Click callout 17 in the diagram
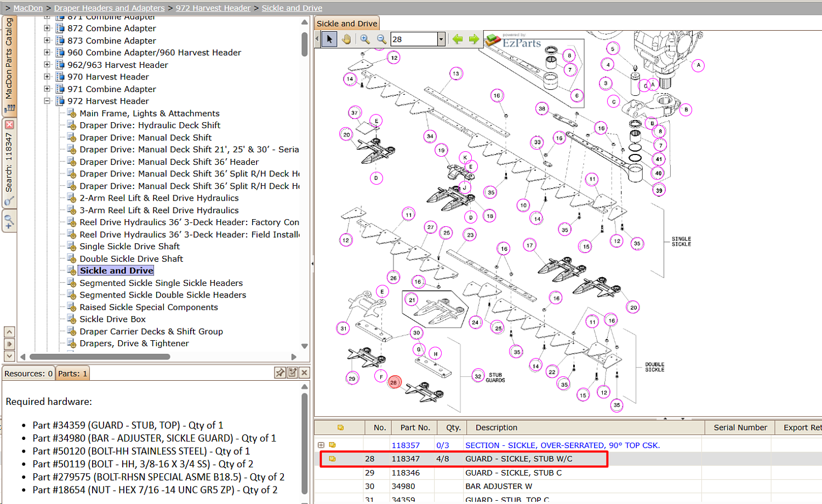This screenshot has width=822, height=504. (x=529, y=245)
